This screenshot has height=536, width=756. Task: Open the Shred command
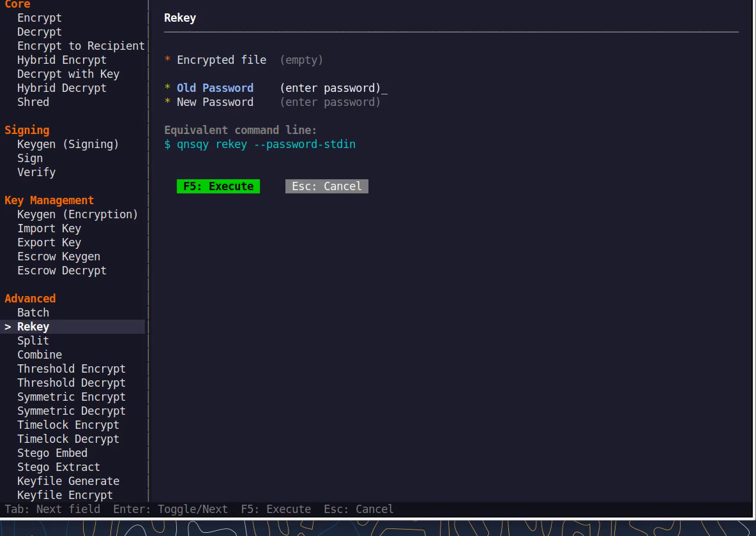coord(33,101)
